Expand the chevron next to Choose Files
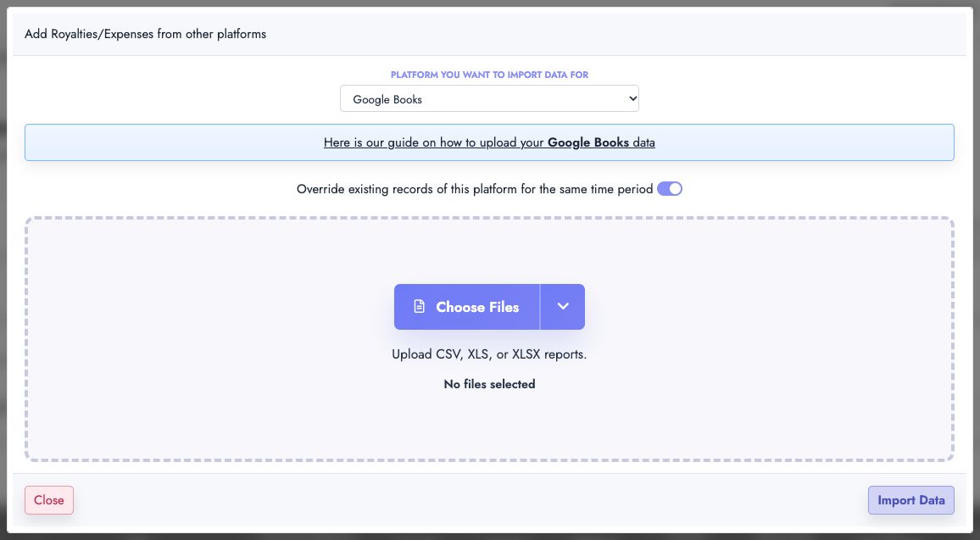 click(x=563, y=307)
